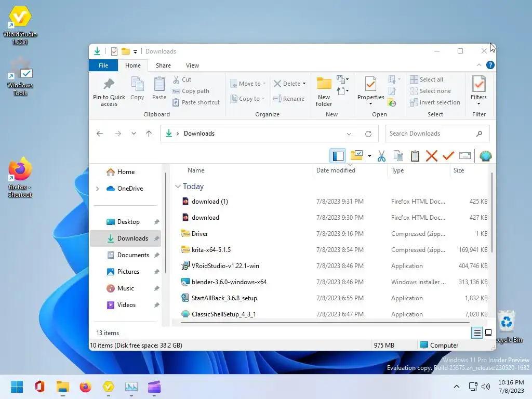Click the ribbon Rename button
The image size is (532, 399).
pos(289,99)
